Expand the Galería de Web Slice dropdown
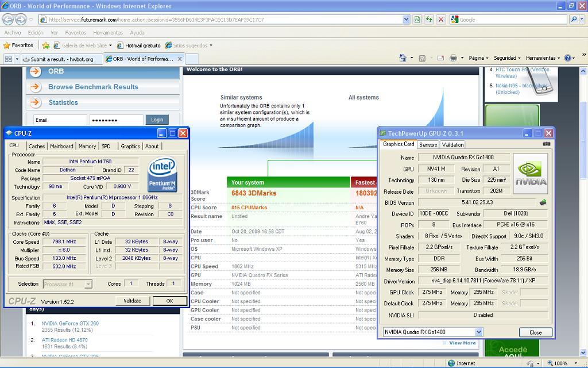Screen dimensions: 588x368 [110, 45]
